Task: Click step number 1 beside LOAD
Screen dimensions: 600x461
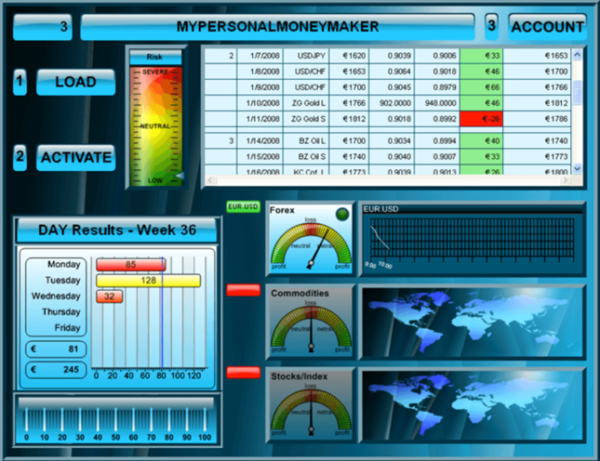Action: (20, 82)
